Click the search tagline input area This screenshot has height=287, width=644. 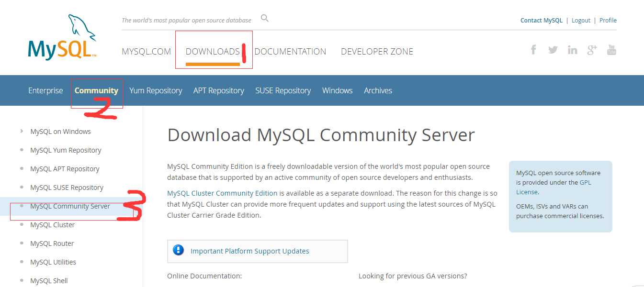coord(186,21)
